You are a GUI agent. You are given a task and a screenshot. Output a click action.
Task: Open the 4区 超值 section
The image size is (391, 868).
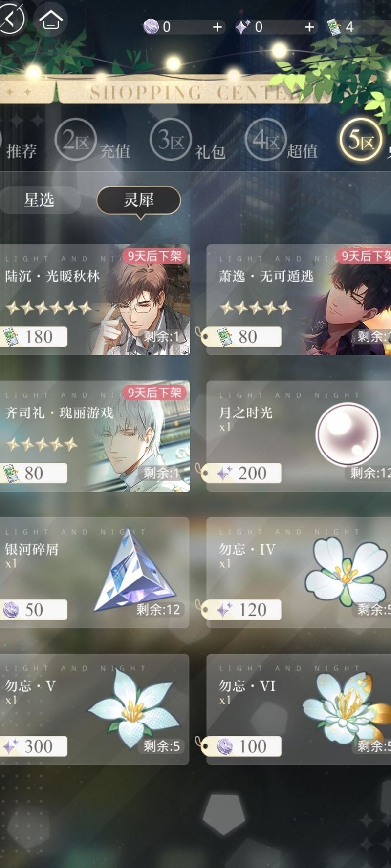pos(282,142)
